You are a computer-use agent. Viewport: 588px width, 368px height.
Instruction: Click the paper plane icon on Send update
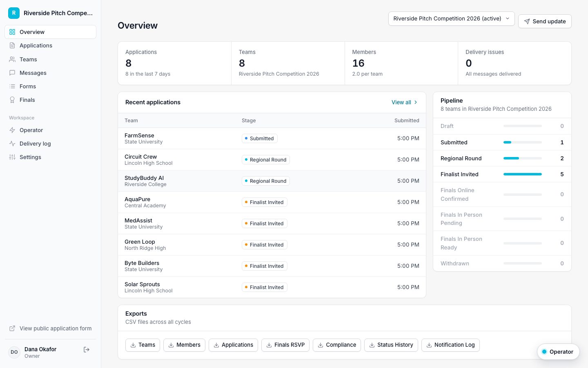pos(527,21)
